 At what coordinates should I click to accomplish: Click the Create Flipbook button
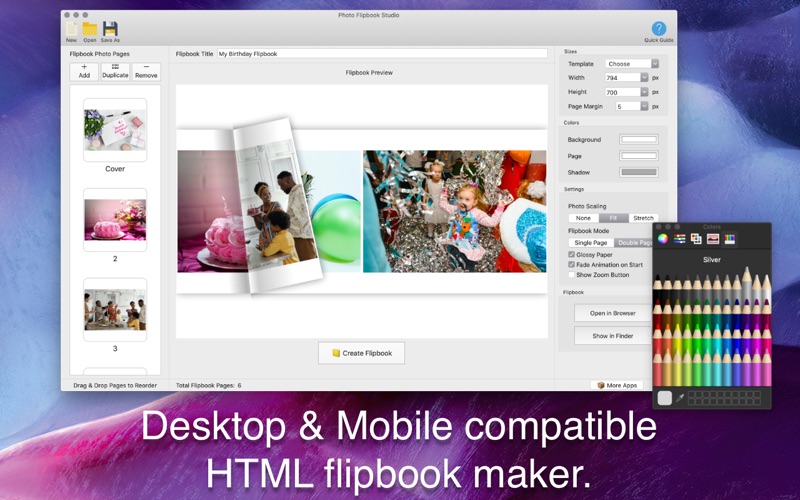[x=361, y=353]
